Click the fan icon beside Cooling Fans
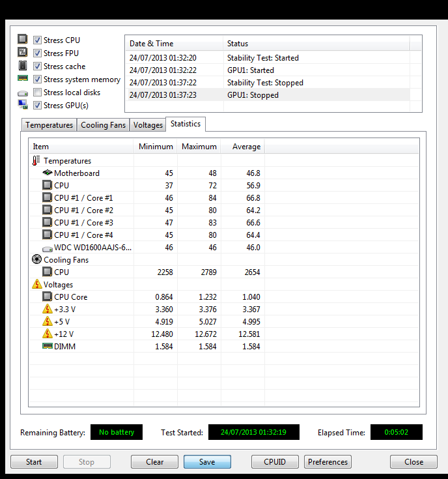448x479 pixels. click(x=36, y=260)
